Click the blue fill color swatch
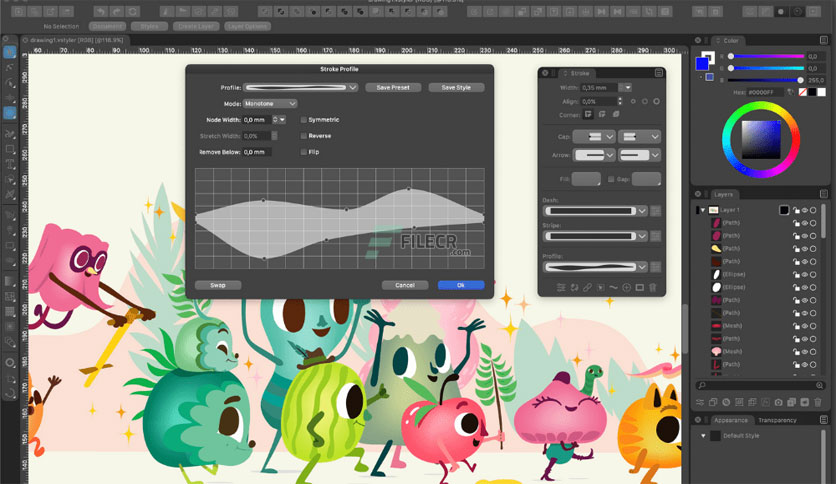836x484 pixels. (x=702, y=64)
